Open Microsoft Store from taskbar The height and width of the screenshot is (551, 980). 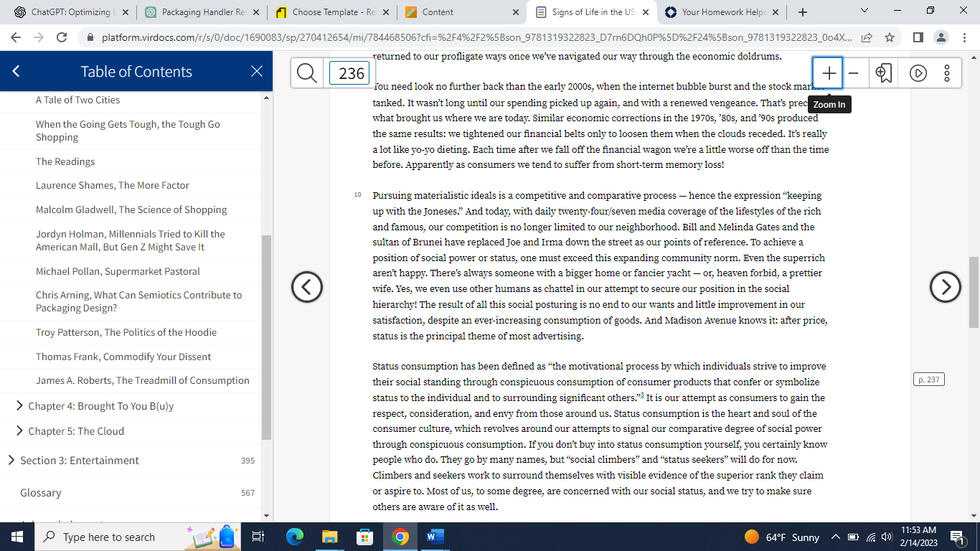click(x=365, y=537)
